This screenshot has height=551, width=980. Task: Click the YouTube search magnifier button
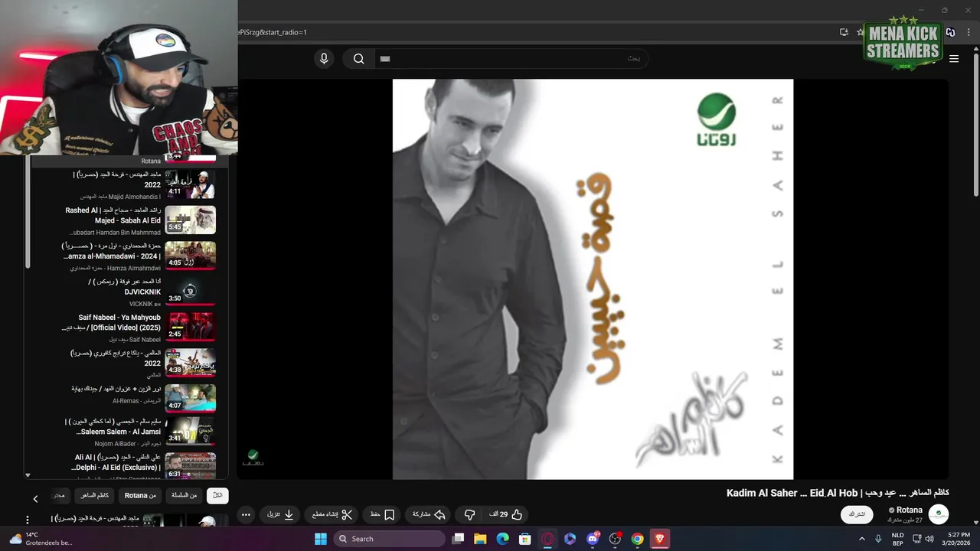[x=358, y=59]
